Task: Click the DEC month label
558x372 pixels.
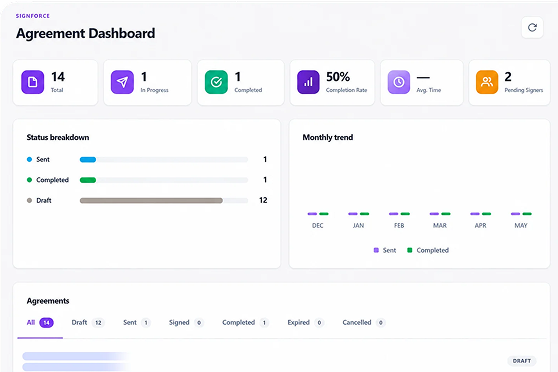Action: [318, 226]
